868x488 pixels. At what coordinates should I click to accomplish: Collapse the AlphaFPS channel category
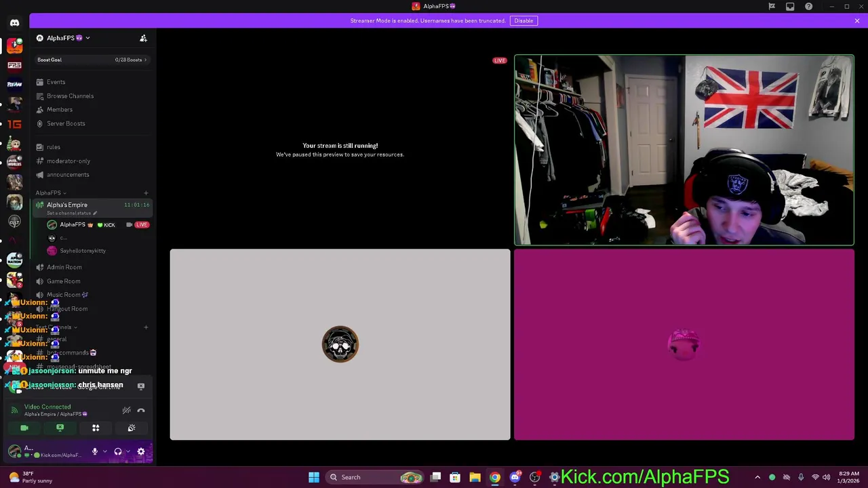51,192
